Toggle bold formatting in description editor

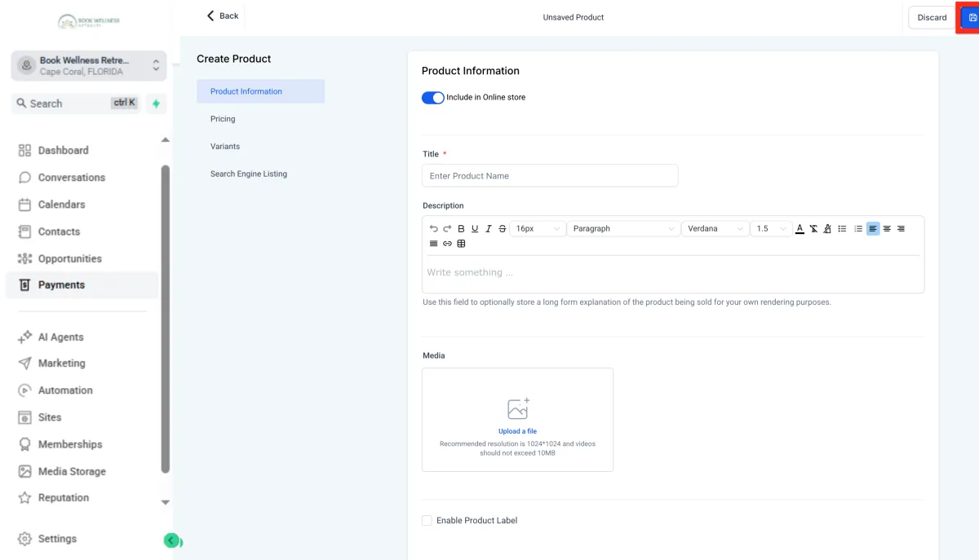(461, 229)
